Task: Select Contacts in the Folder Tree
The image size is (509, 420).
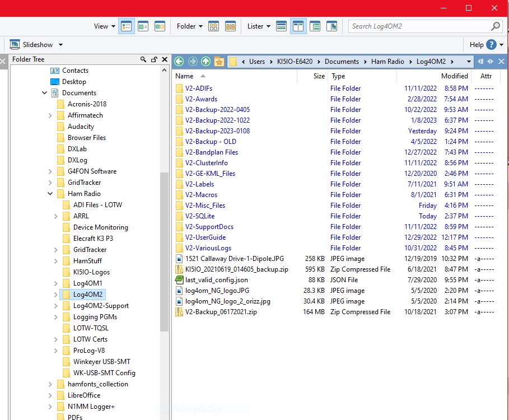Action: point(75,71)
